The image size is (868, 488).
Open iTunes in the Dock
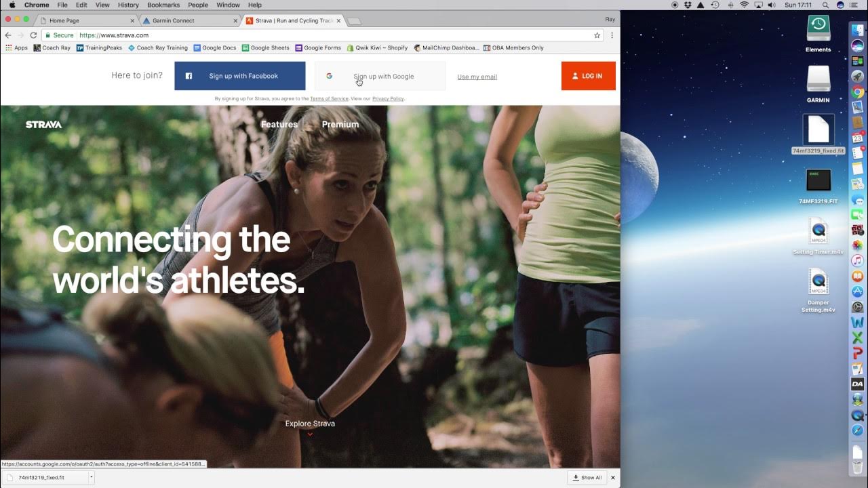858,261
